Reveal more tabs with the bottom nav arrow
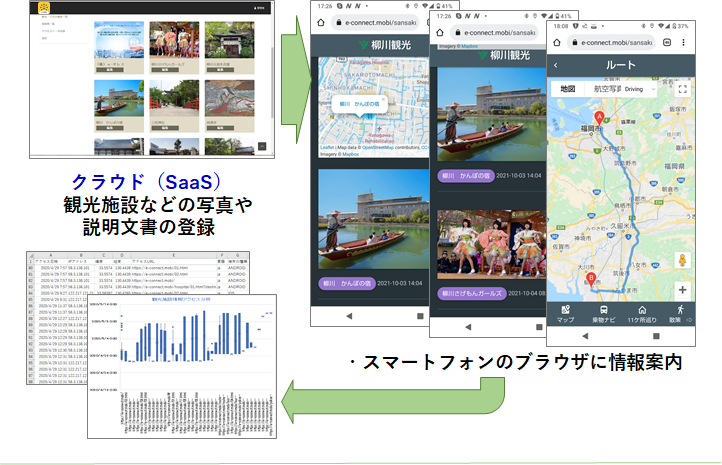722x465 pixels. point(689,320)
